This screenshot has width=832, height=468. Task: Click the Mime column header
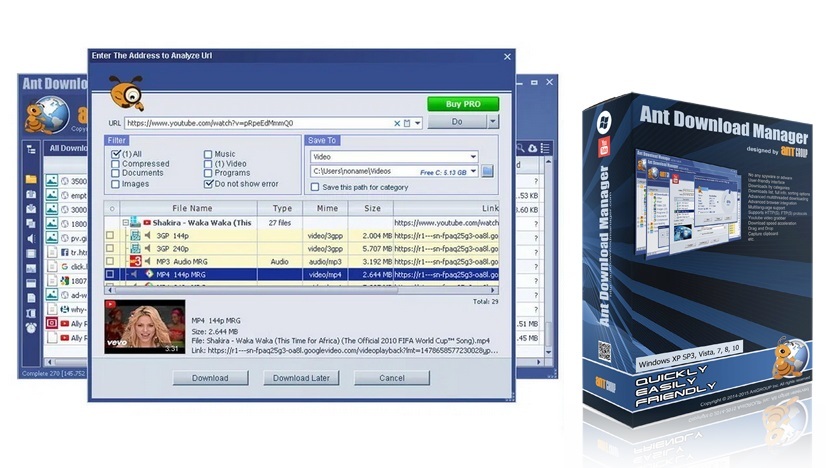coord(327,209)
